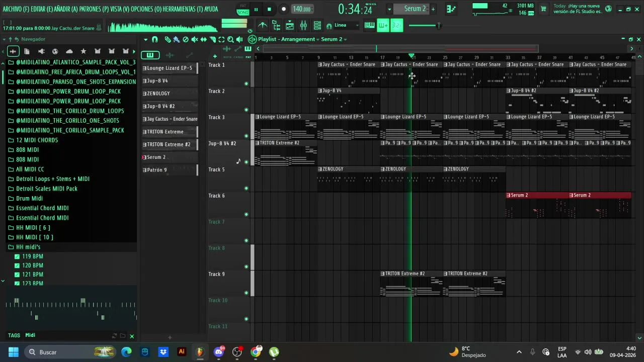Open the online content shop cart icon
The height and width of the screenshot is (362, 644).
(x=543, y=9)
